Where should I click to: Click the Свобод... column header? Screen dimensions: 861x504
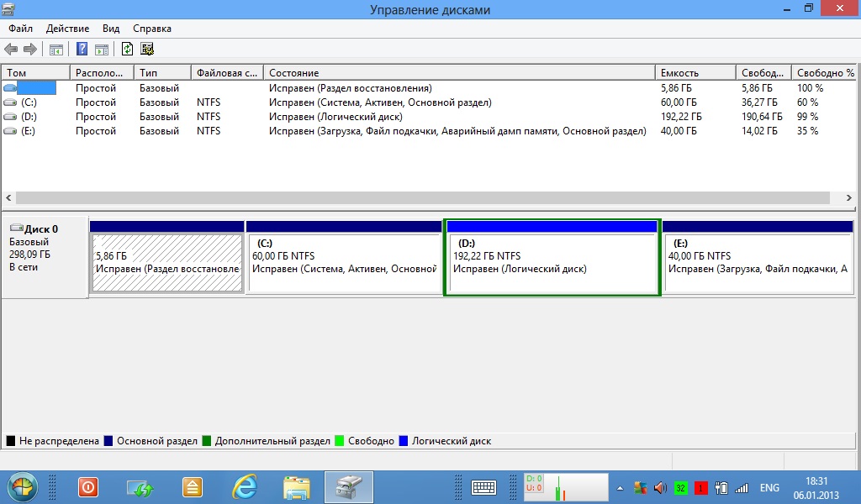[763, 72]
